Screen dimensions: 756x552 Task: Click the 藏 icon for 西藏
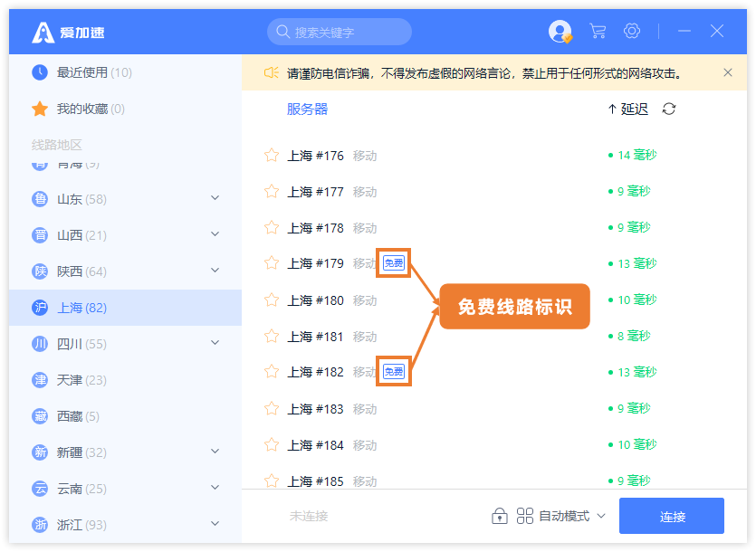(40, 416)
